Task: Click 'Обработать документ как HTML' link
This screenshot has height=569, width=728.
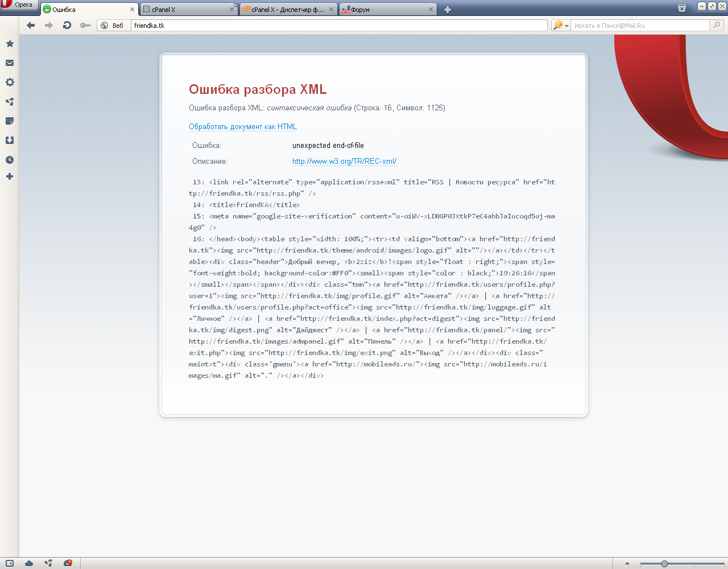Action: [x=243, y=127]
